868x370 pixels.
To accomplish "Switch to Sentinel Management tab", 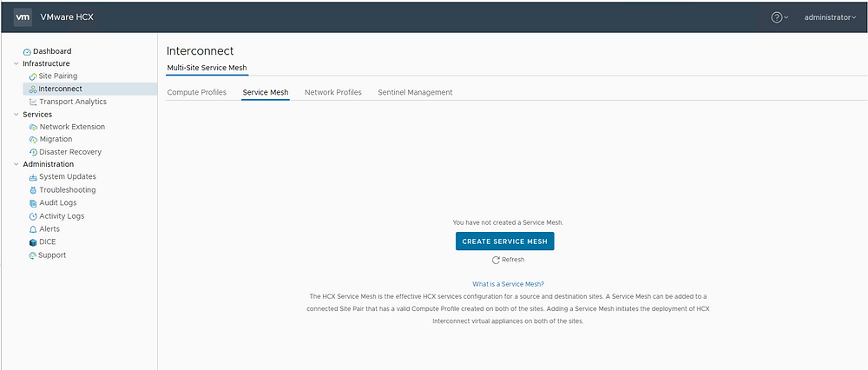I will [415, 92].
